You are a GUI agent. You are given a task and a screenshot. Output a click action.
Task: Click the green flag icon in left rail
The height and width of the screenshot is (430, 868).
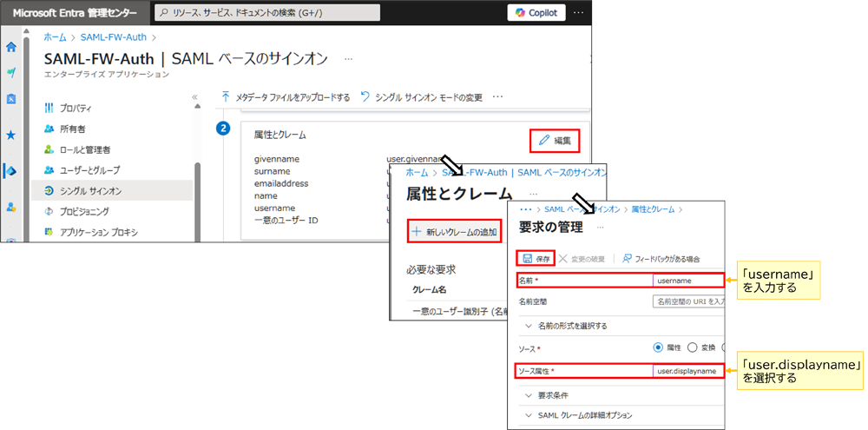(10, 73)
